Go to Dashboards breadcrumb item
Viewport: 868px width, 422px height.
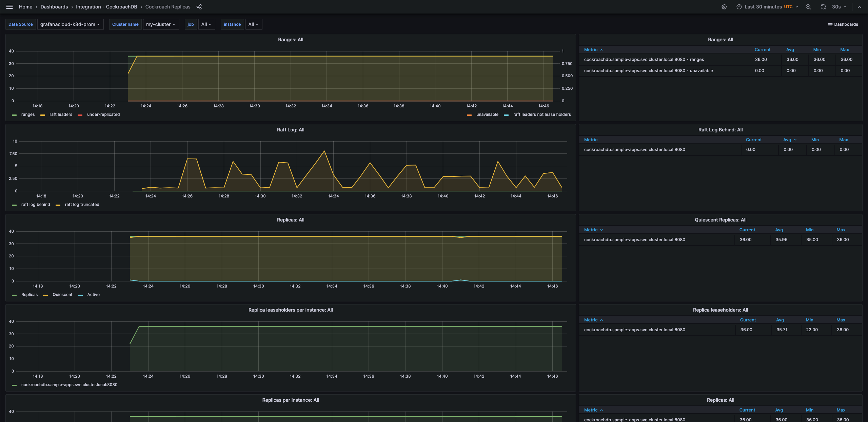[54, 7]
